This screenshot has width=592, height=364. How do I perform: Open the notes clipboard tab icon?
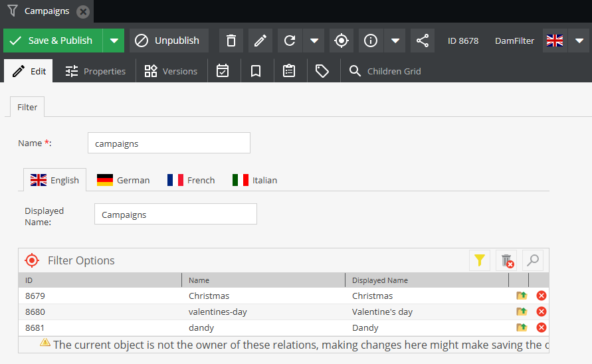point(289,71)
